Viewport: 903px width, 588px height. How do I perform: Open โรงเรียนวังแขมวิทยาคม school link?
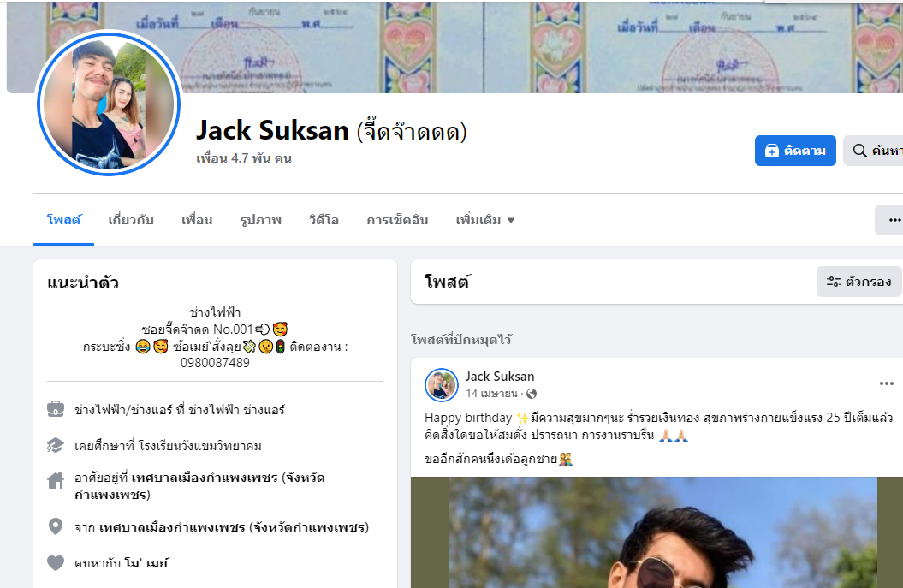199,446
